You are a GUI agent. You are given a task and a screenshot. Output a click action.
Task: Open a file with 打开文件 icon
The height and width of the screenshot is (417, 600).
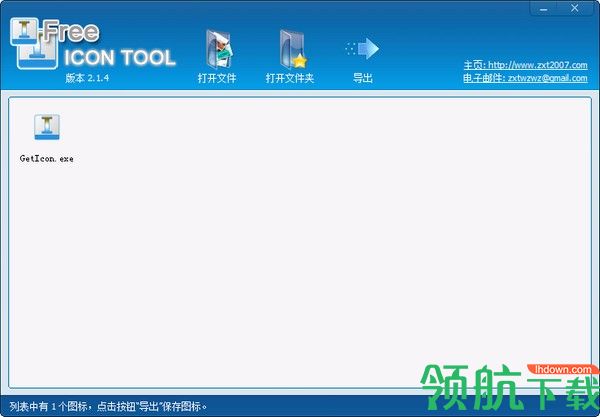[x=218, y=50]
